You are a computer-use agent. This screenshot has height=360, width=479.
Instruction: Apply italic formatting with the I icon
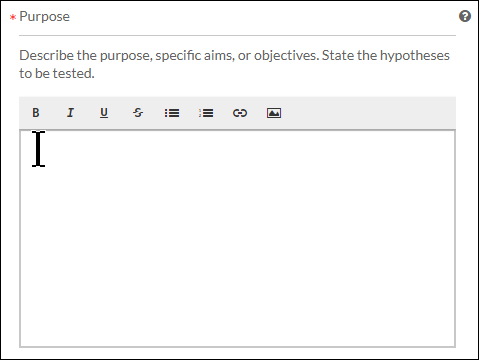click(70, 113)
